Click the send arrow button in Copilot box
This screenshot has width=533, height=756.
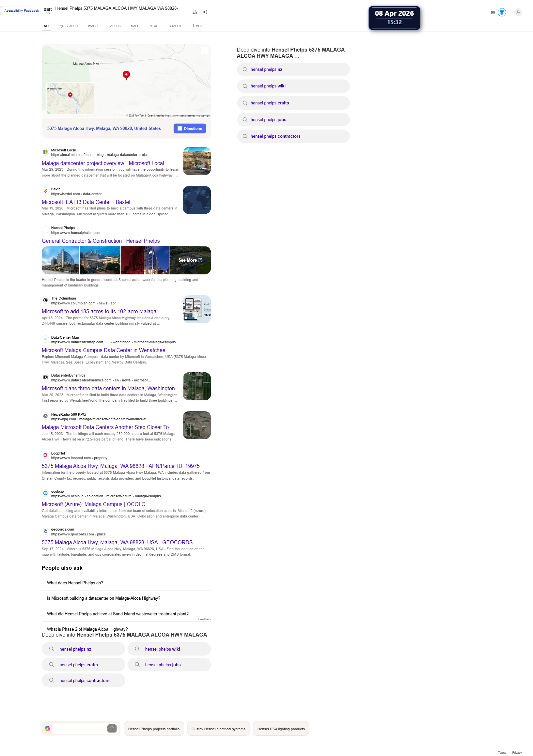click(112, 728)
